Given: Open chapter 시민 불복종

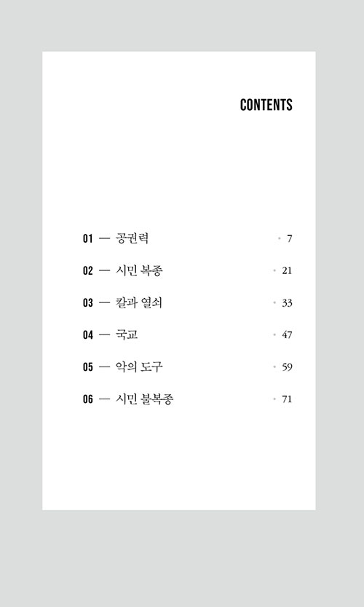Looking at the screenshot, I should (144, 399).
